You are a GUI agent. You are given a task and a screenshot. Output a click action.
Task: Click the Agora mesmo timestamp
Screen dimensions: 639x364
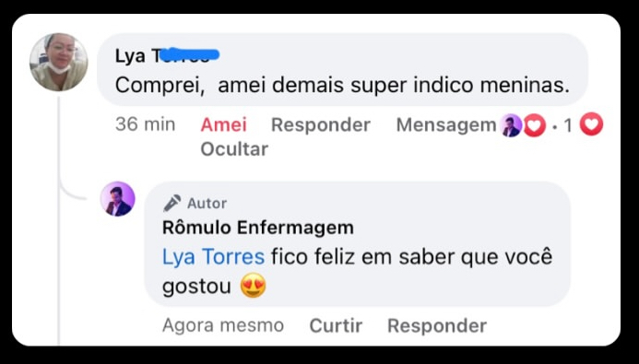pos(223,325)
